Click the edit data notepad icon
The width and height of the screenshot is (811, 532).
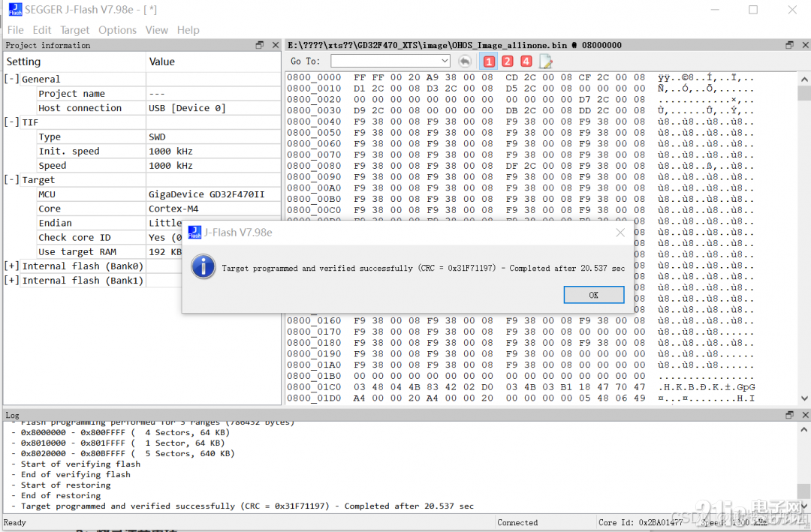click(546, 62)
